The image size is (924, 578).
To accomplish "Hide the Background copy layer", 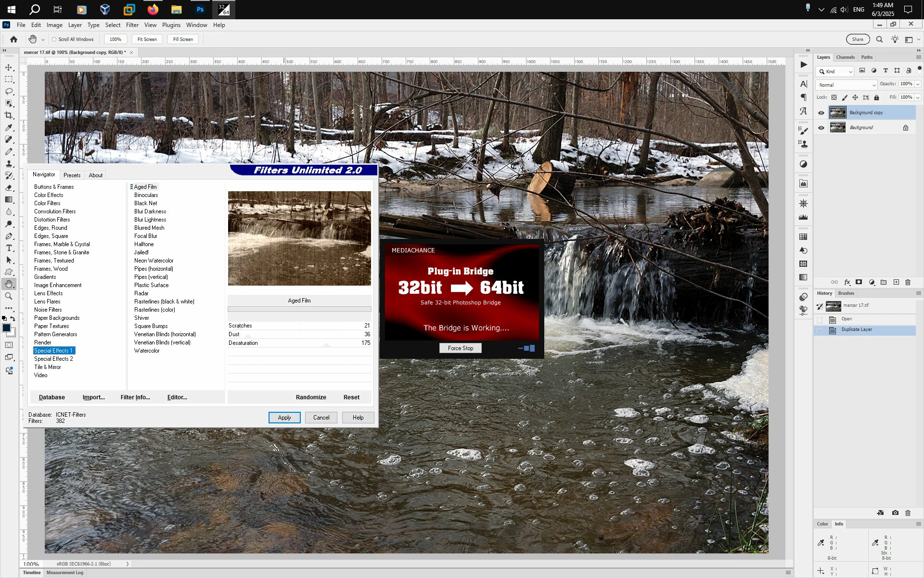I will [821, 113].
